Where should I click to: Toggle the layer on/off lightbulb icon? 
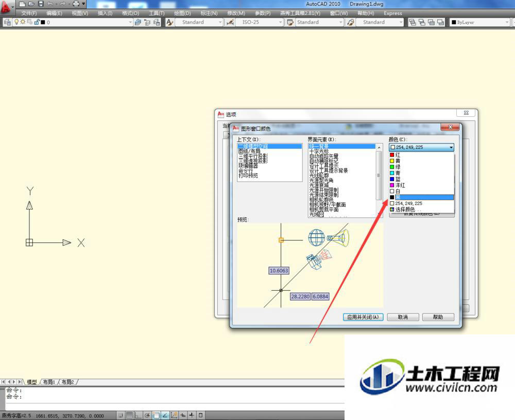click(x=16, y=22)
